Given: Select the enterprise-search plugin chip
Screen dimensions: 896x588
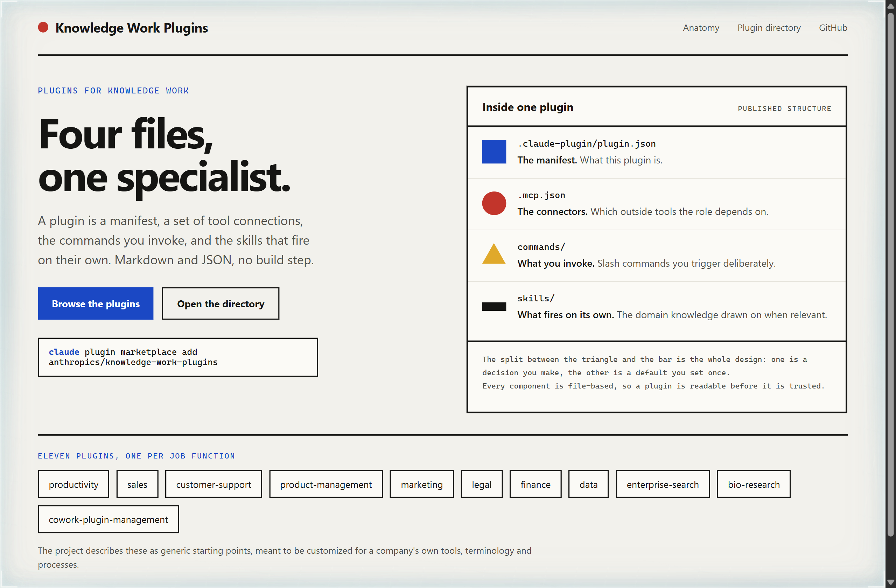Looking at the screenshot, I should (663, 484).
